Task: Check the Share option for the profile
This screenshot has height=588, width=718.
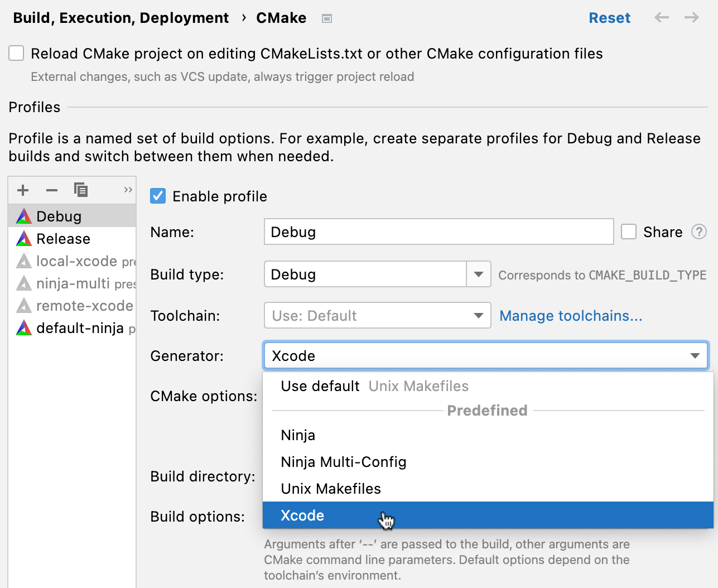Action: 629,232
